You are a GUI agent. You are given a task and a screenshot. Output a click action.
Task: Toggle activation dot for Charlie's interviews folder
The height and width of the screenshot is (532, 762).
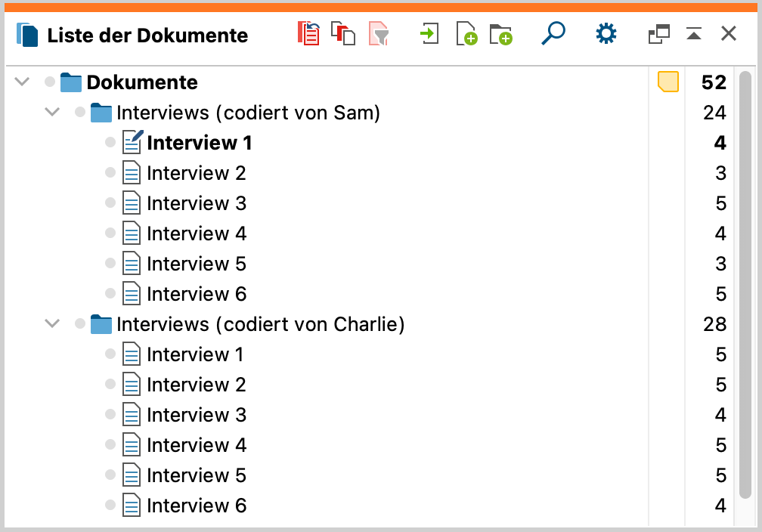tap(80, 324)
